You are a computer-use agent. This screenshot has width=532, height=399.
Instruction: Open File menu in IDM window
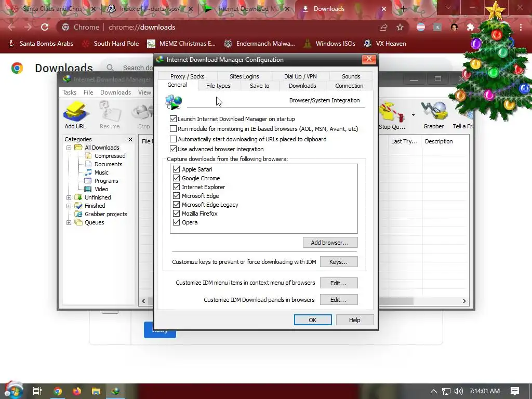pos(88,92)
